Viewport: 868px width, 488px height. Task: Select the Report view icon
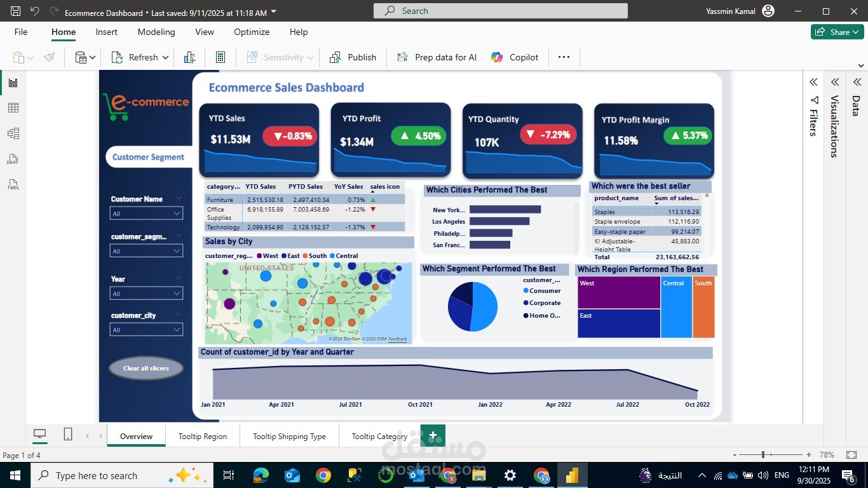click(13, 82)
